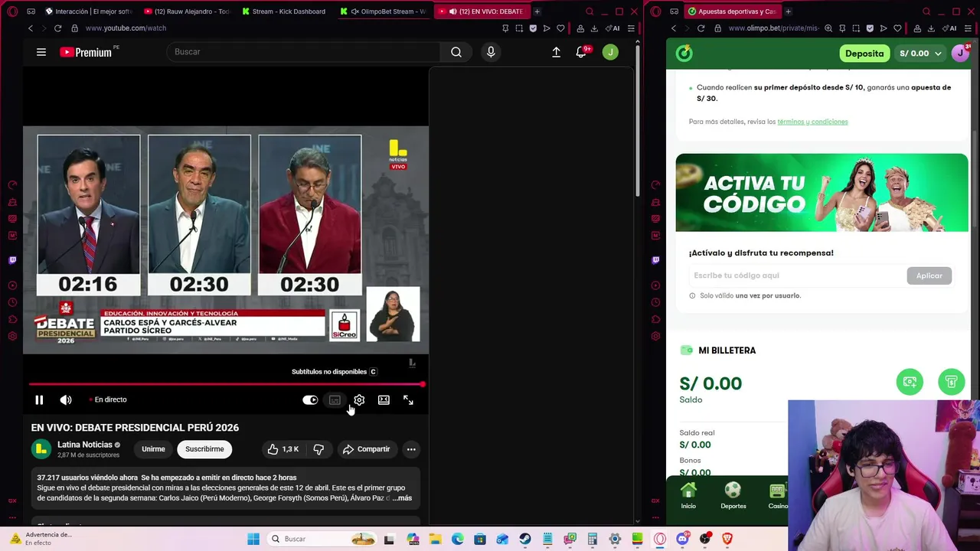Screen dimensions: 980x551
Task: Open Latina Noticias channel avatar
Action: 41,449
